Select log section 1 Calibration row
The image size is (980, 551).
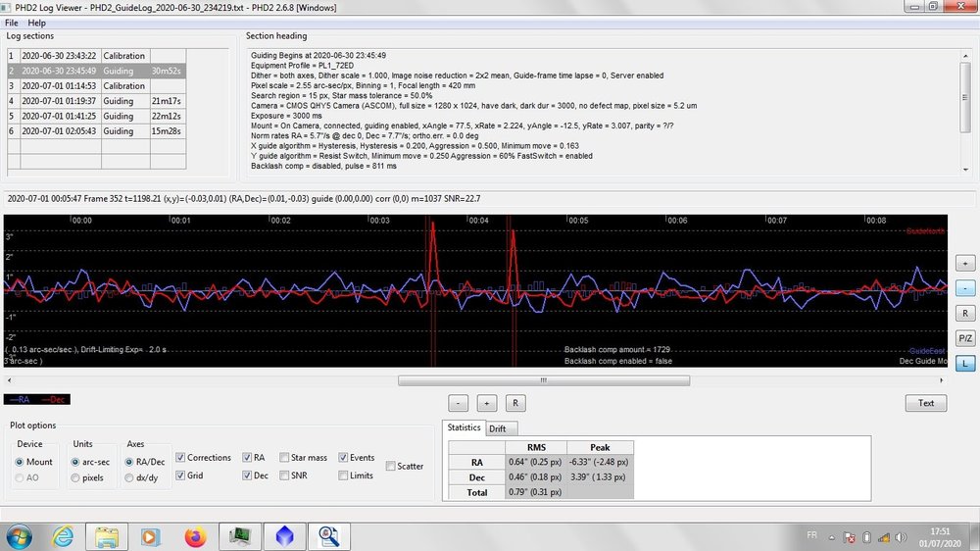click(96, 56)
